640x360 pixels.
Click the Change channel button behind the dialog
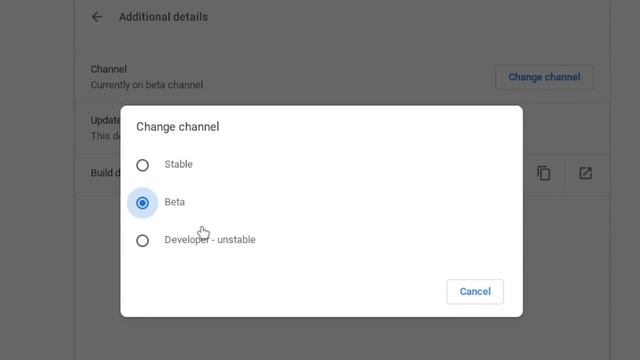[544, 77]
